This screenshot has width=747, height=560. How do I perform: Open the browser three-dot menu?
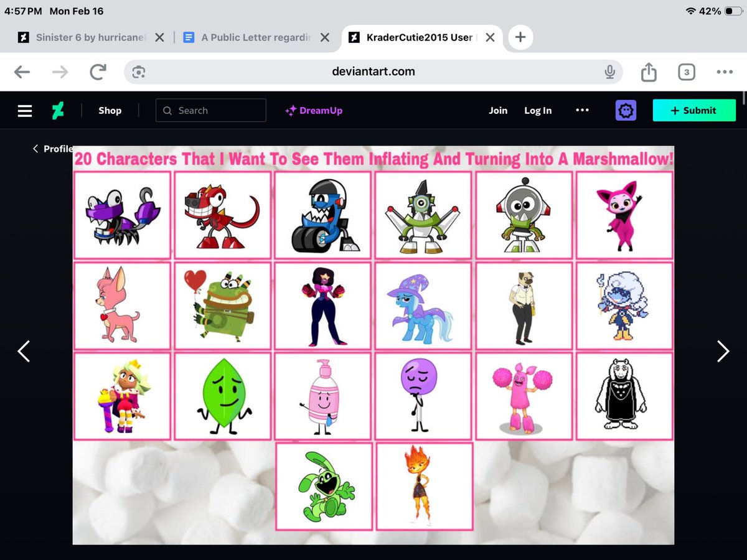pos(725,72)
